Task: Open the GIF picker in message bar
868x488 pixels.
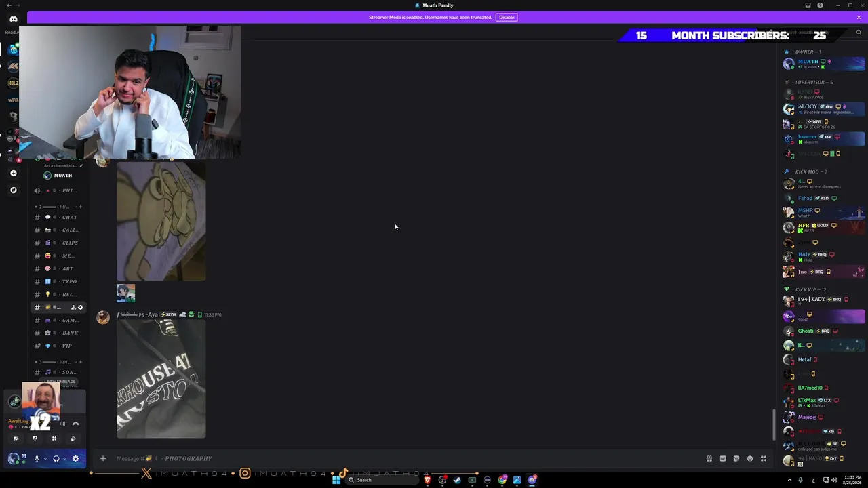Action: click(x=723, y=459)
